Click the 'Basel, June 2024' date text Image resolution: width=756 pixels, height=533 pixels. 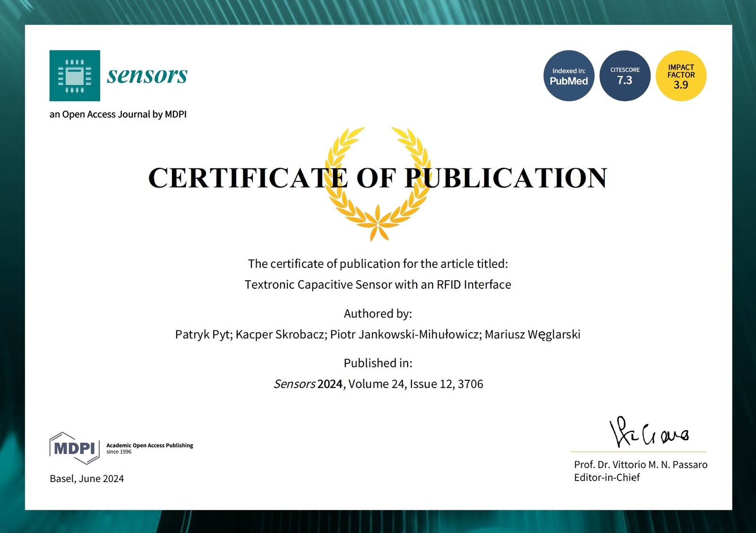[87, 479]
